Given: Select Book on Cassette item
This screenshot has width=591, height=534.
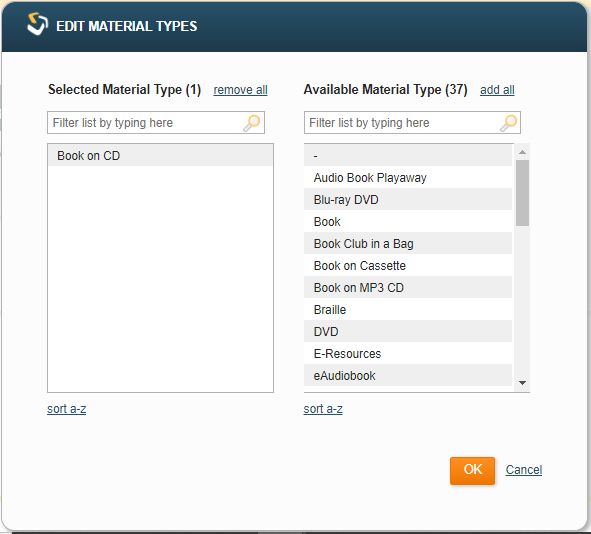Looking at the screenshot, I should click(408, 265).
